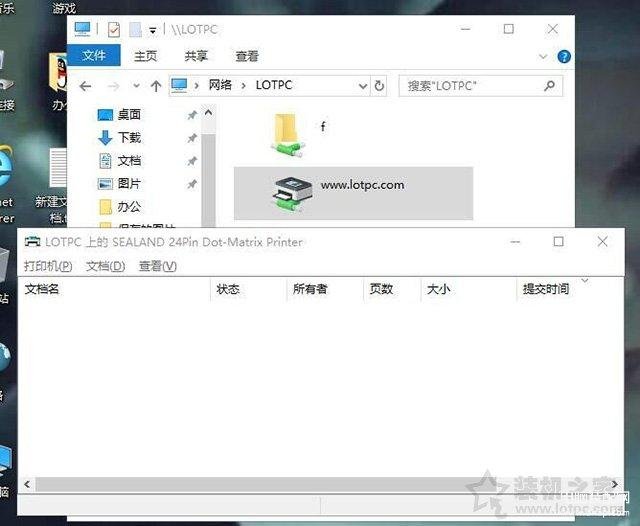
Task: Go up one level with the up arrow
Action: click(156, 86)
